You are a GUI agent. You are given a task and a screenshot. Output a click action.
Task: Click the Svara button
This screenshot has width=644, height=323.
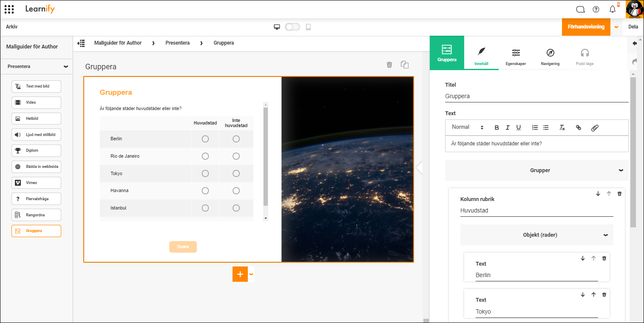183,247
